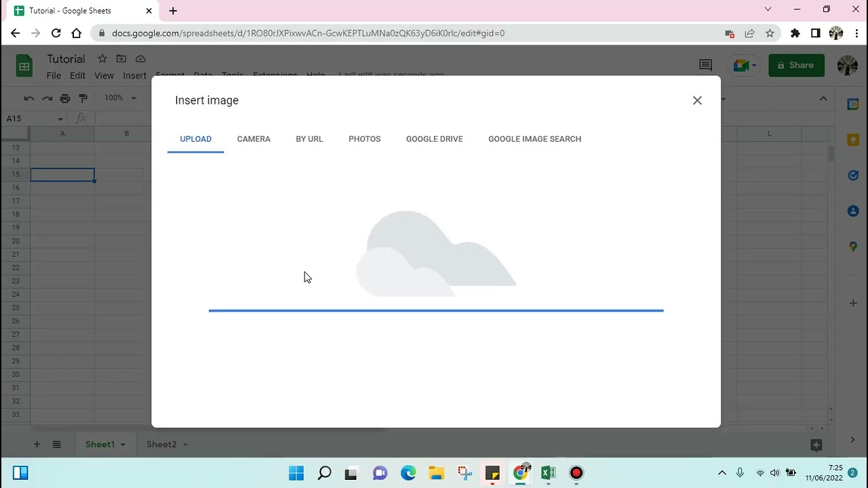The image size is (868, 488).
Task: Star the Tutorial document
Action: click(102, 59)
